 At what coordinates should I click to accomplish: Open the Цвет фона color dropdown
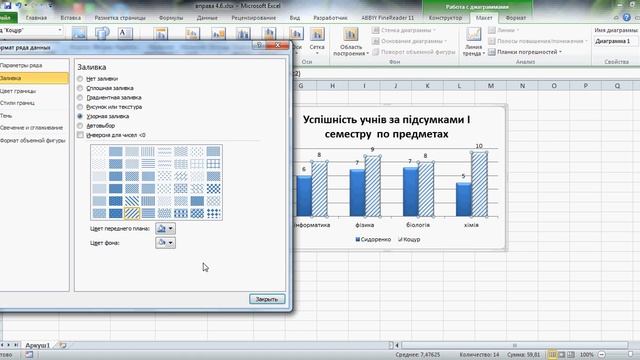(x=165, y=243)
